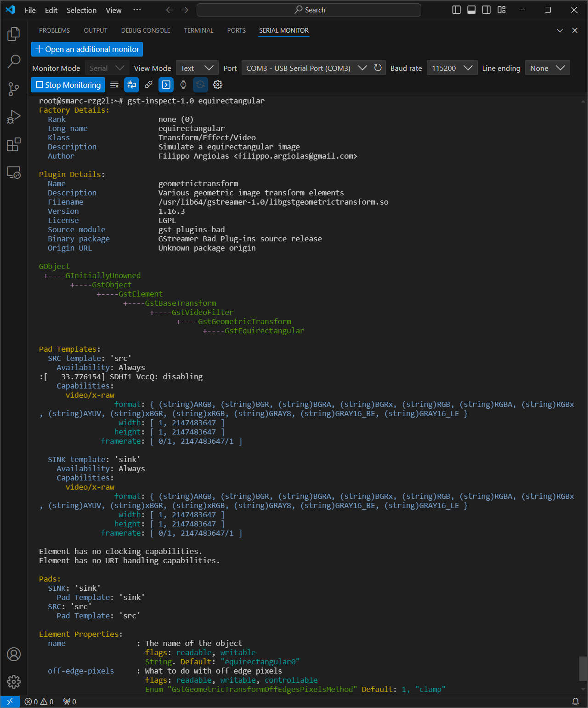Click the off-edge-pixels property name

81,671
